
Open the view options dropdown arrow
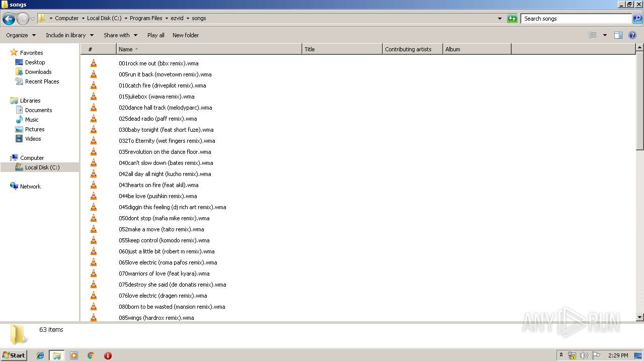click(x=605, y=35)
